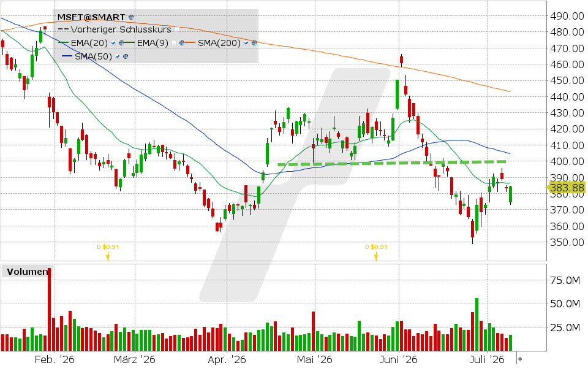The width and height of the screenshot is (588, 368).
Task: Open the EMA(9) indicator settings icon
Action: (x=181, y=43)
